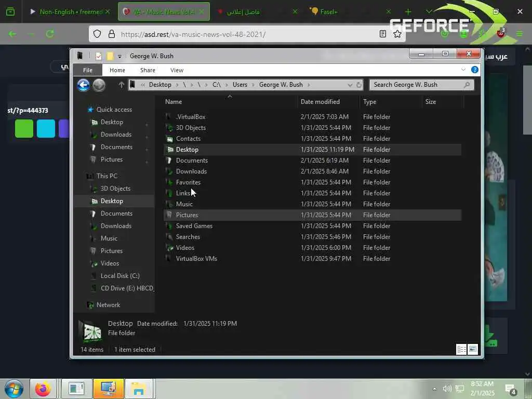
Task: Click the browser page vertical scrollbar
Action: click(x=527, y=100)
